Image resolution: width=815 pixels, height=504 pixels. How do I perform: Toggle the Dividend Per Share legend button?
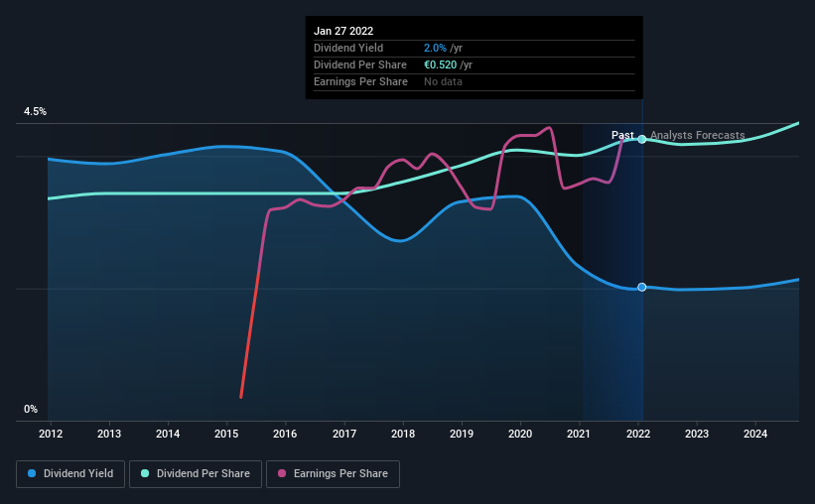point(196,474)
